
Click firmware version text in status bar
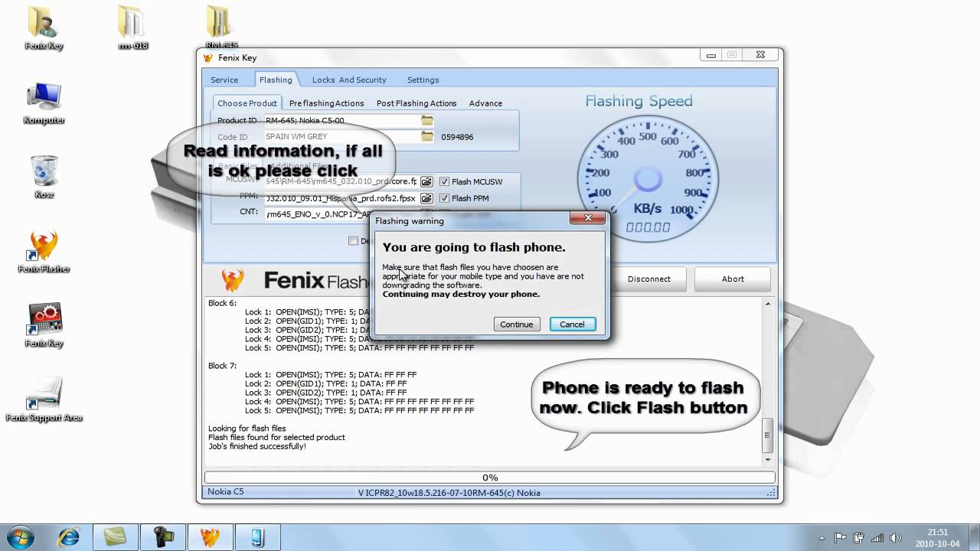pos(449,493)
